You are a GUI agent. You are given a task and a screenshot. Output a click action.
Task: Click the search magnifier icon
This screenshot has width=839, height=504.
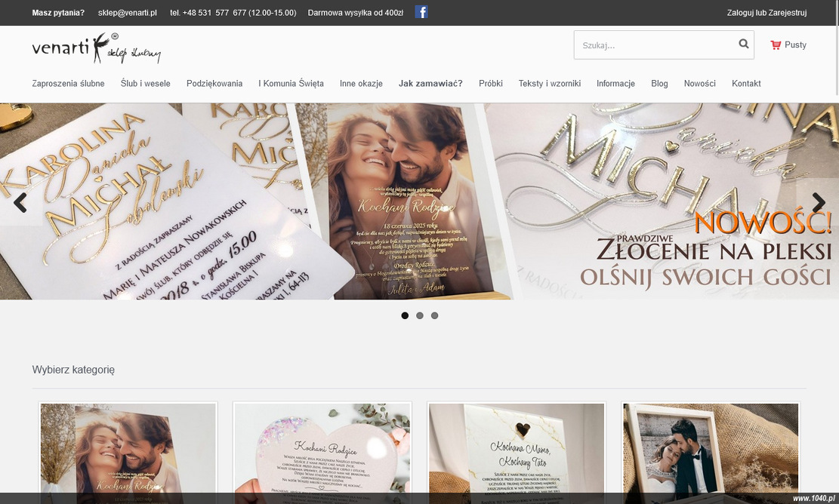point(744,44)
